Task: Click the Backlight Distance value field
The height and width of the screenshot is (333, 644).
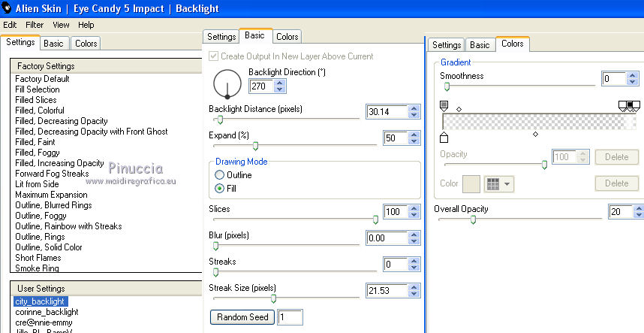Action: pyautogui.click(x=387, y=111)
